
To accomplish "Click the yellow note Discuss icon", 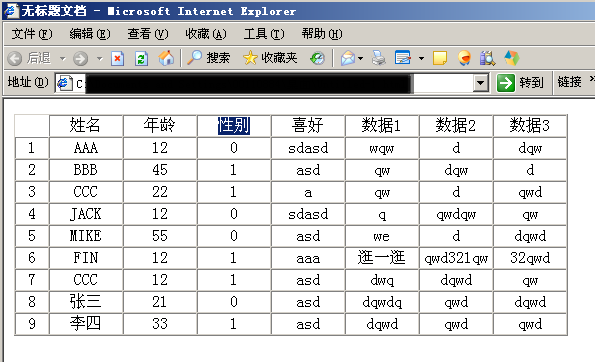I will (x=440, y=58).
